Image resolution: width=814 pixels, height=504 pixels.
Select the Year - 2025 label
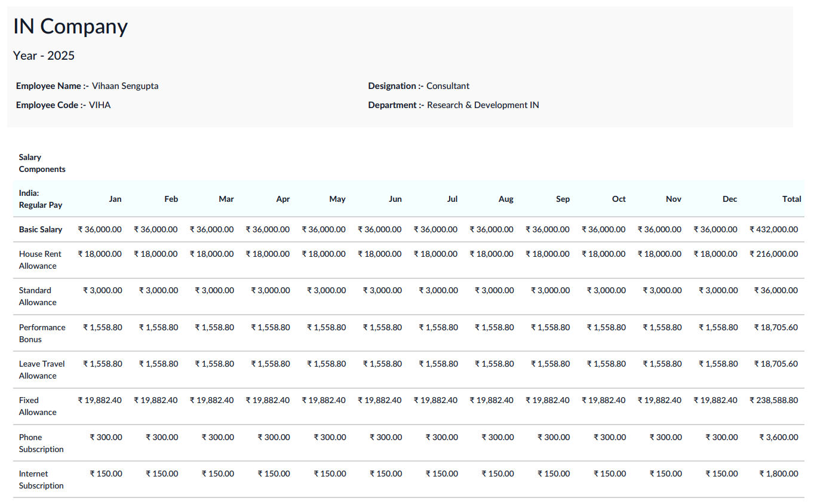click(44, 56)
